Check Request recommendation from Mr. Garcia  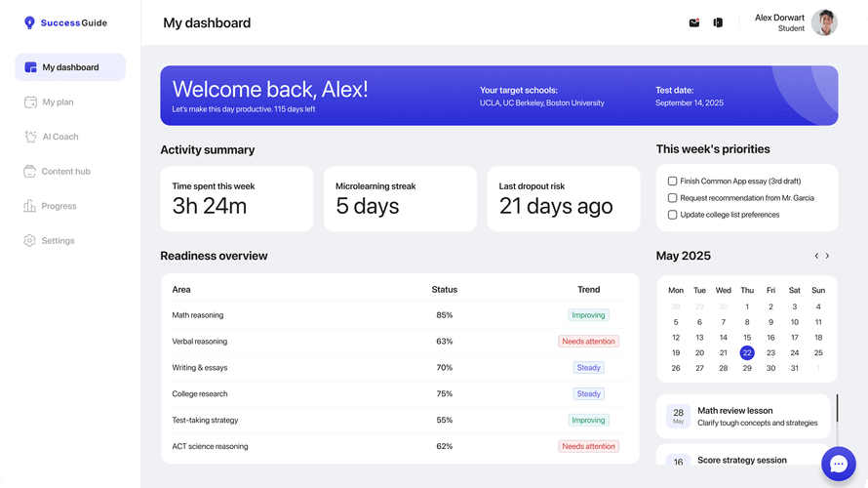(672, 198)
